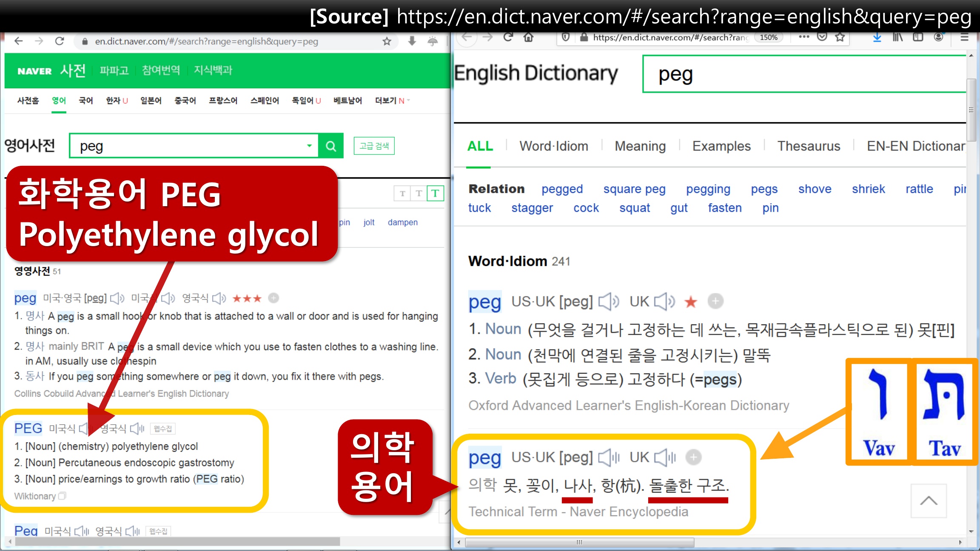Select the Thesaurus tab

809,146
